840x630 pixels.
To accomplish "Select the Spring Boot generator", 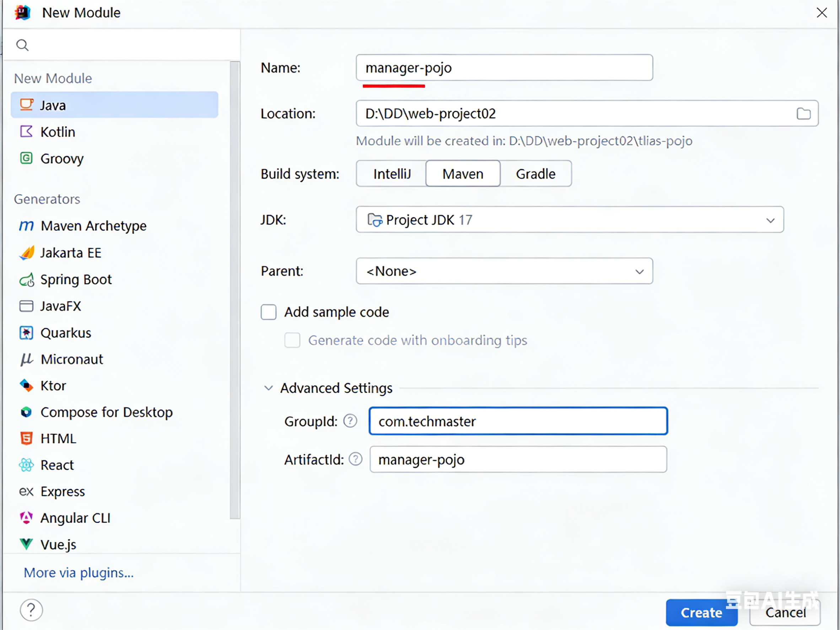I will [x=76, y=280].
